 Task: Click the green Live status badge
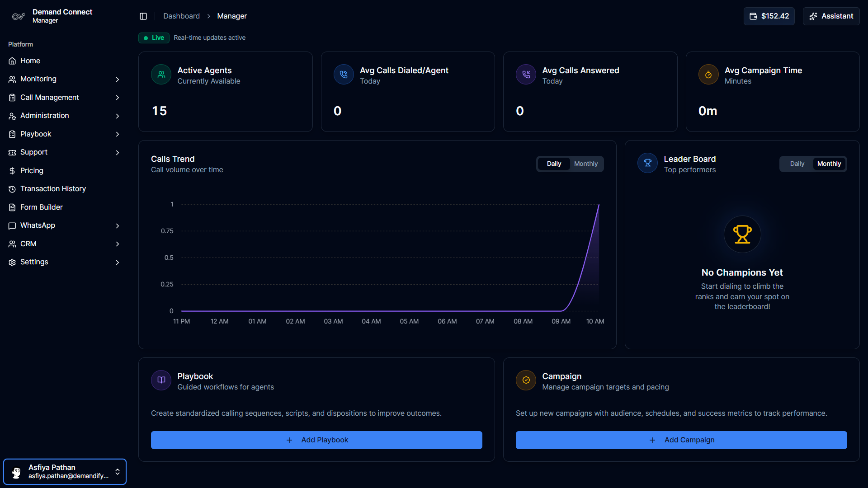pyautogui.click(x=153, y=38)
